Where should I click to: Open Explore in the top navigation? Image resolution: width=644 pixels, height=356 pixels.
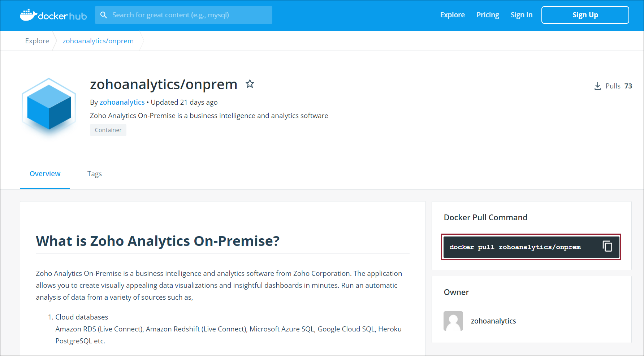pos(452,15)
